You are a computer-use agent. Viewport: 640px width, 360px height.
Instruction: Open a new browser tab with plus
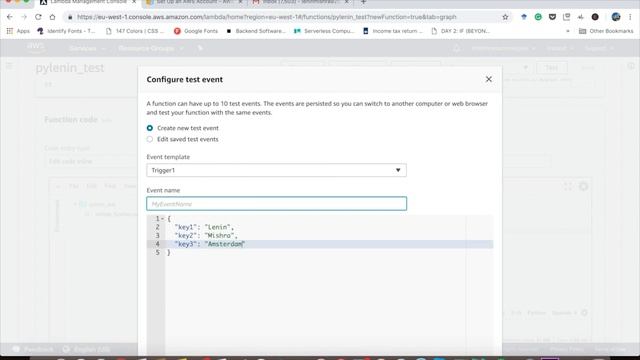click(363, 2)
